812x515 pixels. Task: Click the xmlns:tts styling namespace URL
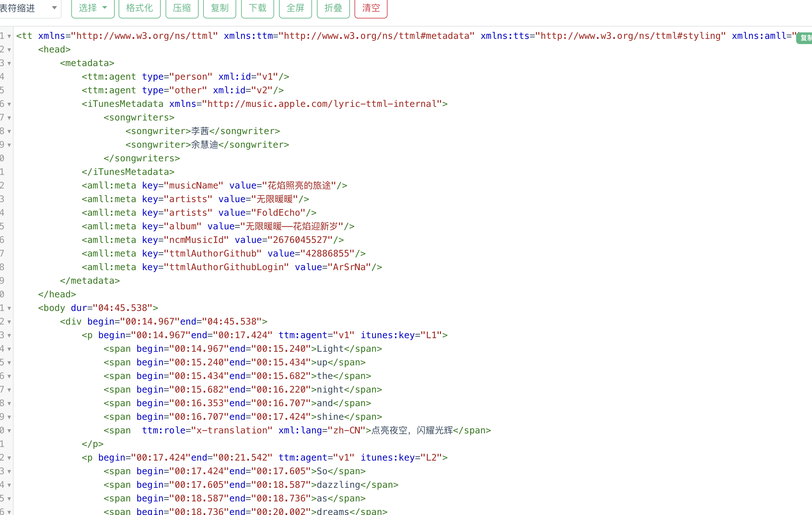pos(630,36)
